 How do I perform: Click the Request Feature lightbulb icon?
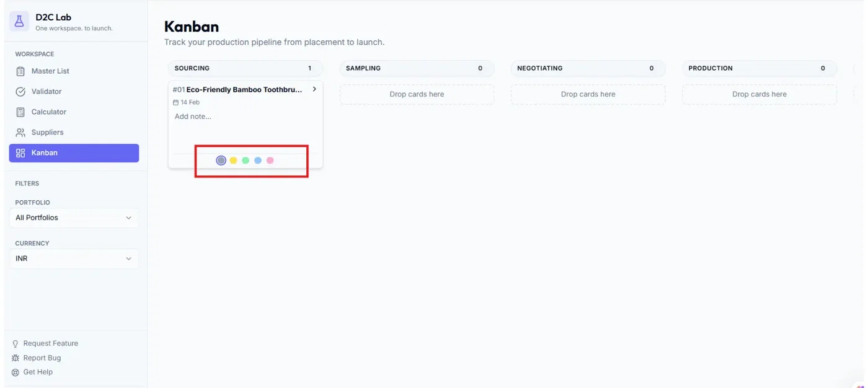(x=15, y=344)
